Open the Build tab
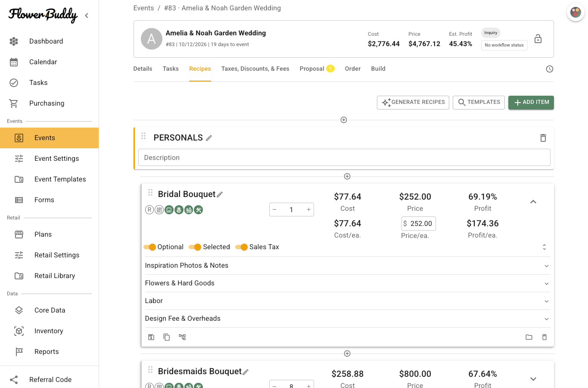Viewport: 588px width, 388px height. click(378, 69)
